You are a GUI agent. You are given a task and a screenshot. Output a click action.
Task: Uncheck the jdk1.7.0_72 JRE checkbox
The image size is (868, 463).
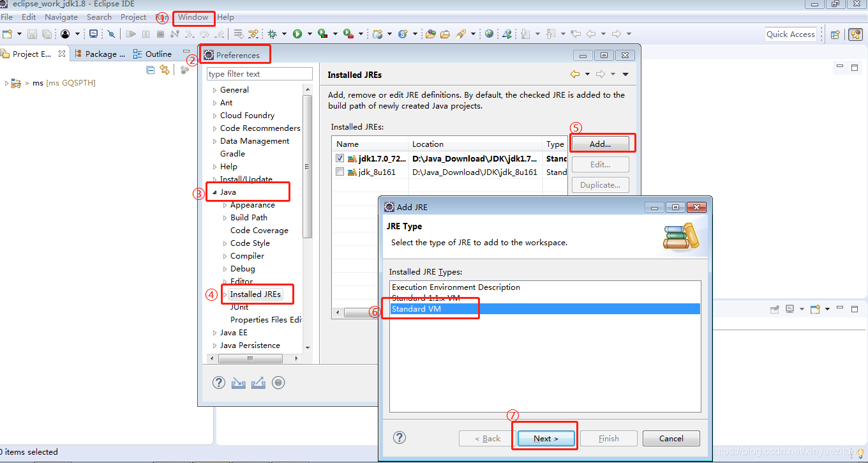(340, 158)
